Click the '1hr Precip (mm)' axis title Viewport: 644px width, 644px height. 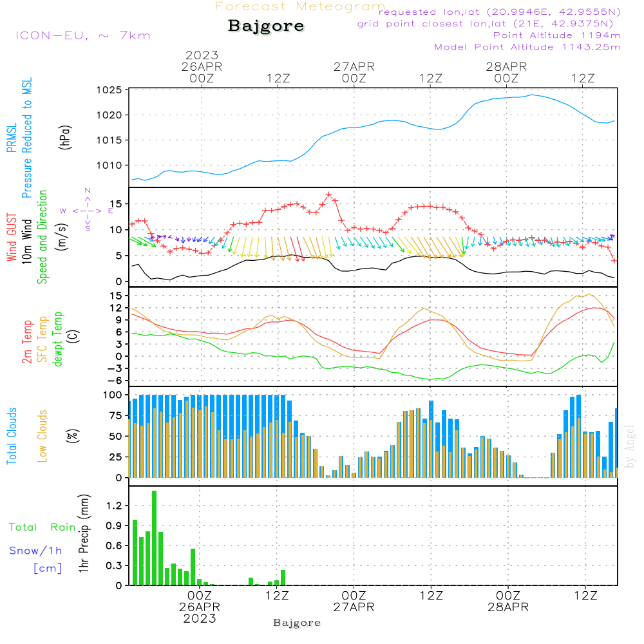pyautogui.click(x=84, y=533)
